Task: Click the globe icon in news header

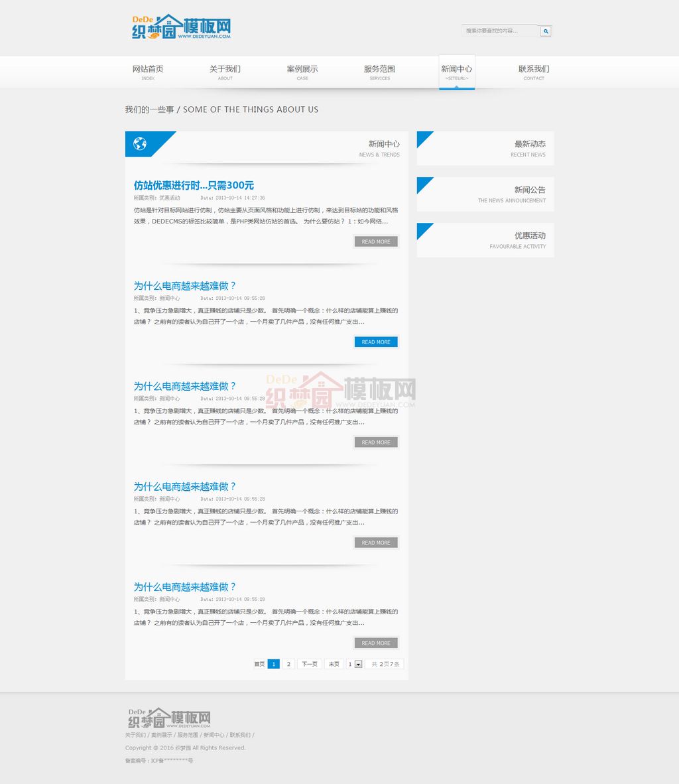Action: click(x=140, y=144)
